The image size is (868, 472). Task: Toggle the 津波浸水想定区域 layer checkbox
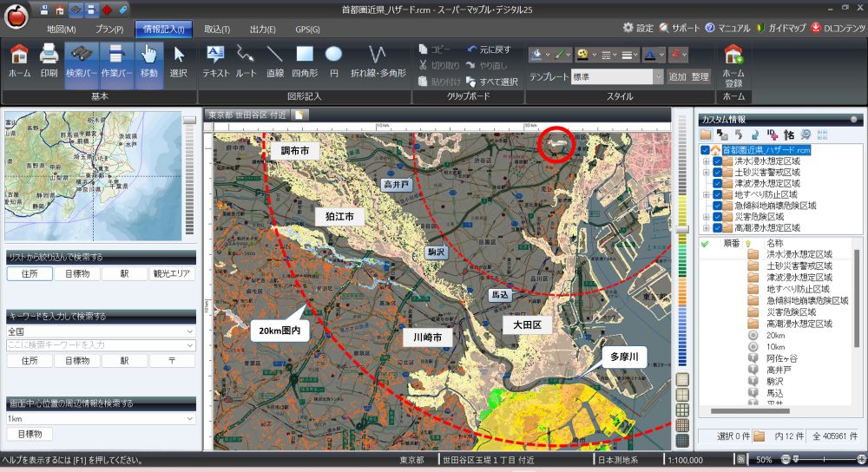coord(717,183)
